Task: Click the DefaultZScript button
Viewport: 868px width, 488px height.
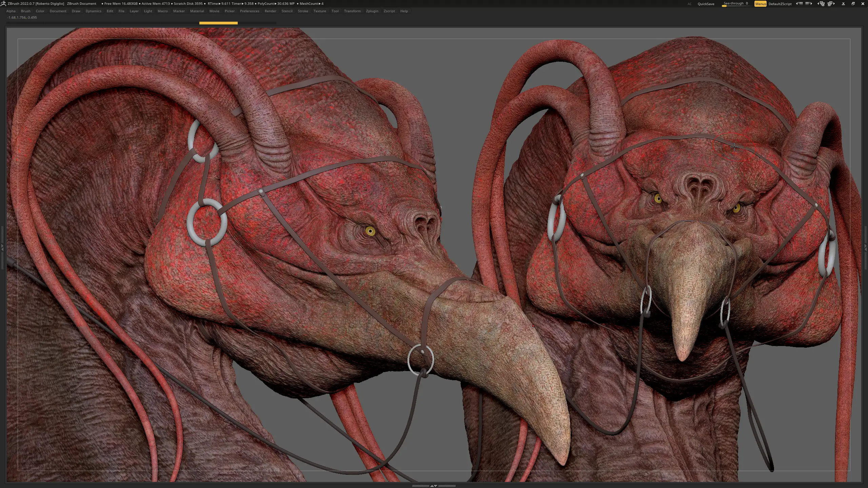Action: 780,4
